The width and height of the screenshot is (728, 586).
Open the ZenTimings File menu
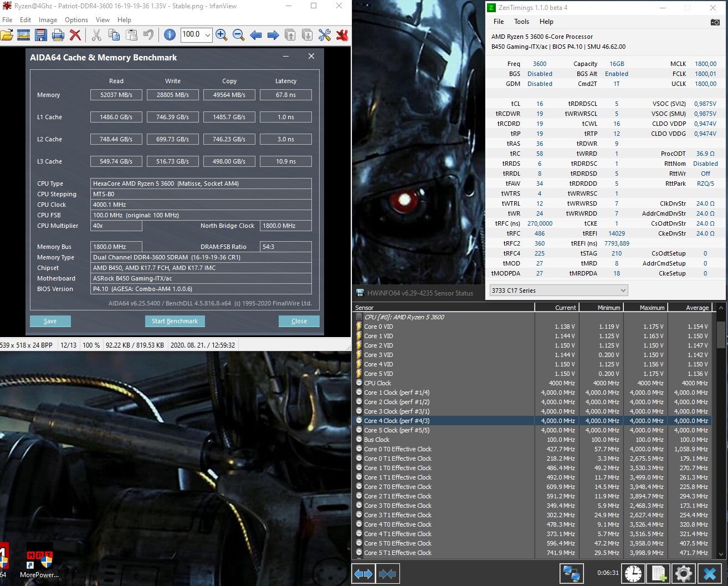(x=499, y=22)
